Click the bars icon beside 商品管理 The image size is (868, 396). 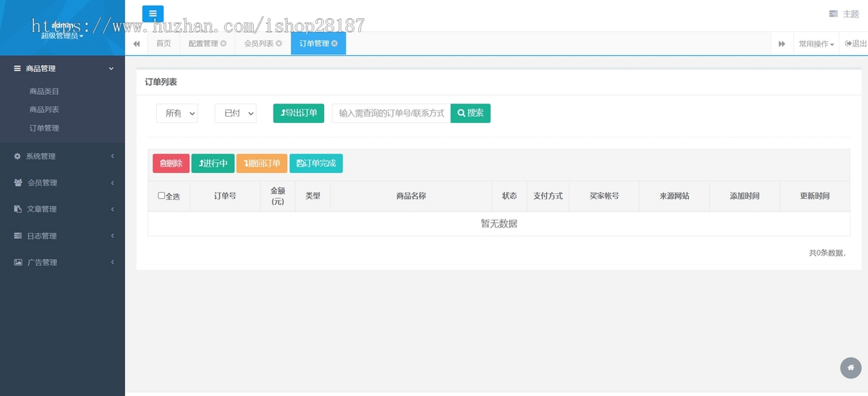(x=17, y=69)
